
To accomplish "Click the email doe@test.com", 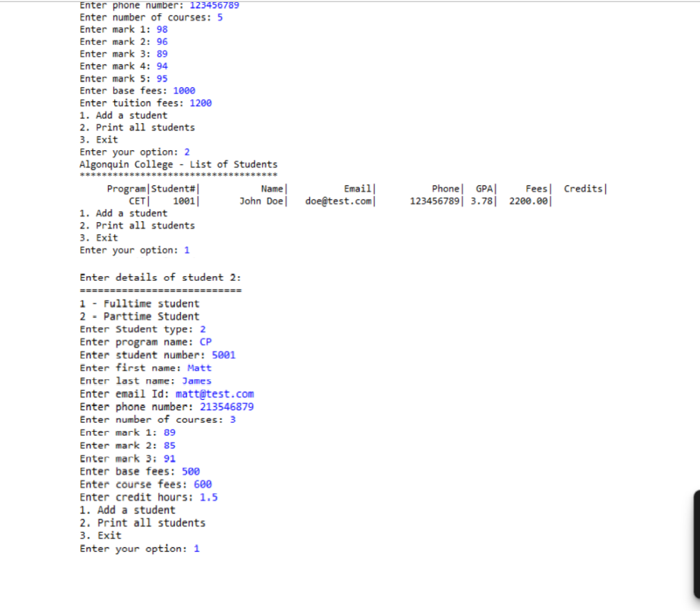I will (x=339, y=201).
